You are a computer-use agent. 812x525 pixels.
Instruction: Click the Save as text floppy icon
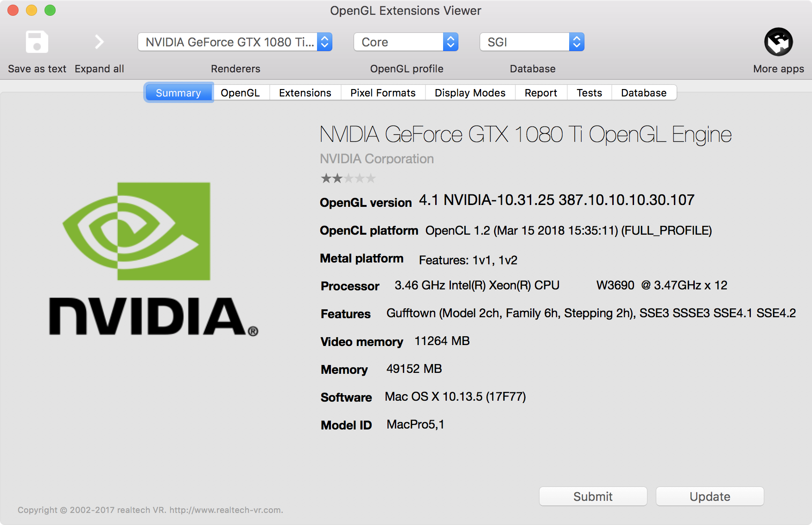[x=37, y=42]
